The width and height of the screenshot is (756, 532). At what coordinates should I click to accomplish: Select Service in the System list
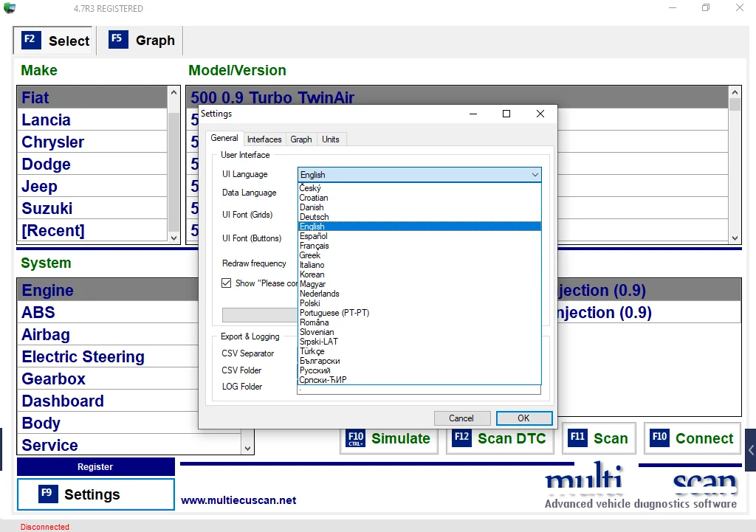(129, 444)
